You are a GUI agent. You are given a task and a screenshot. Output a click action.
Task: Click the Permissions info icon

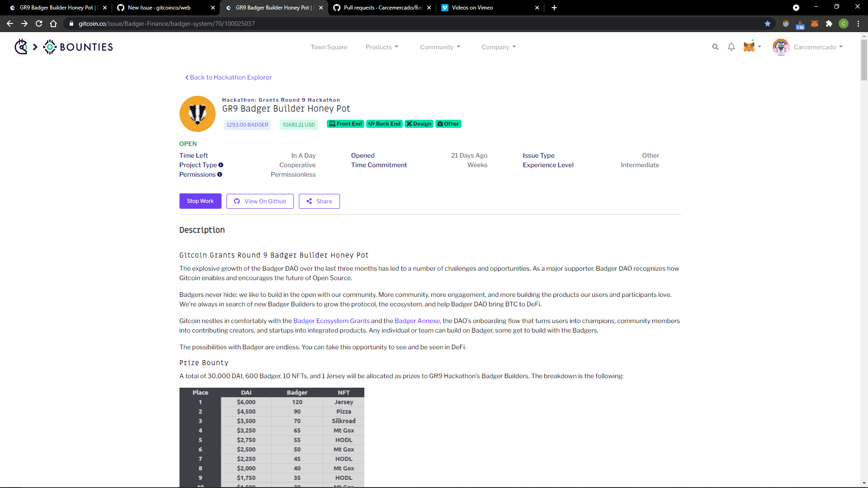pos(220,174)
